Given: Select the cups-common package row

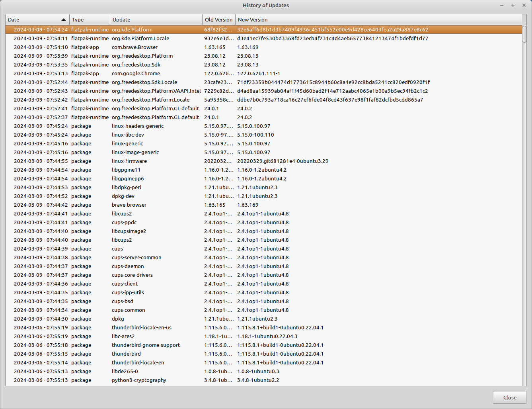Looking at the screenshot, I should tap(263, 310).
